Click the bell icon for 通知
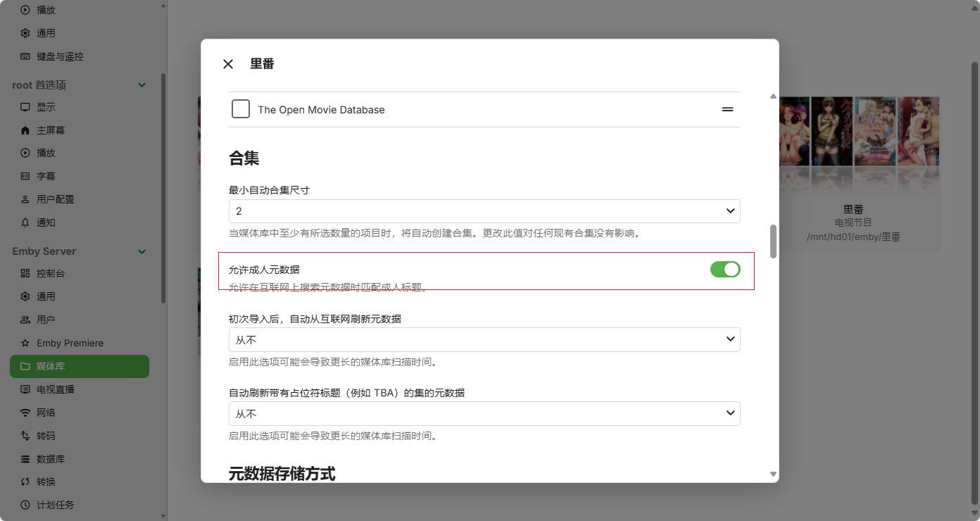Screen dimensions: 980x521 pos(25,222)
